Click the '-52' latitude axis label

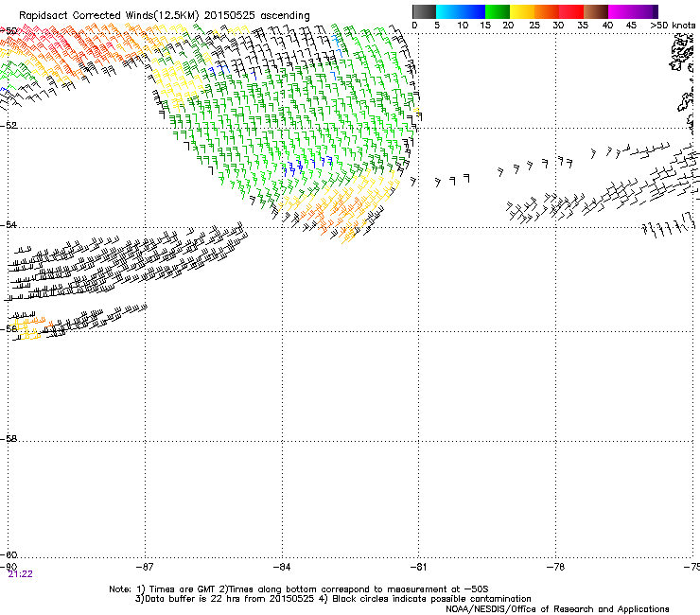[x=9, y=126]
